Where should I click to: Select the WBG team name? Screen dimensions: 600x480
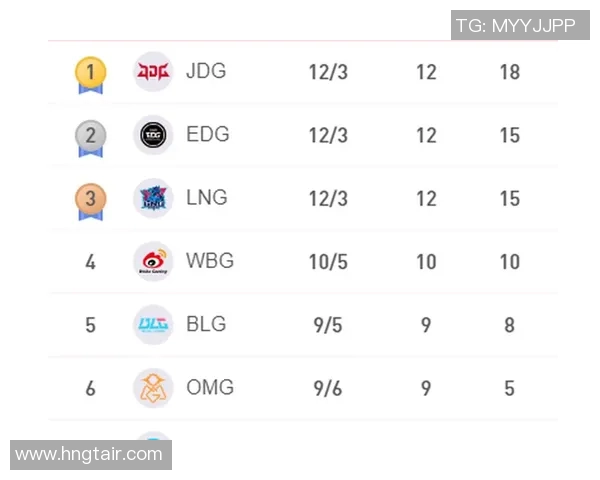coord(210,262)
